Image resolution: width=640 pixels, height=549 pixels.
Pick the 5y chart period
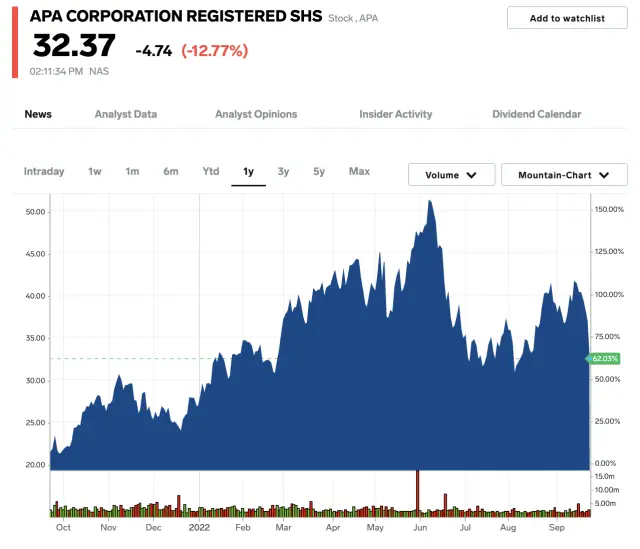[x=319, y=171]
